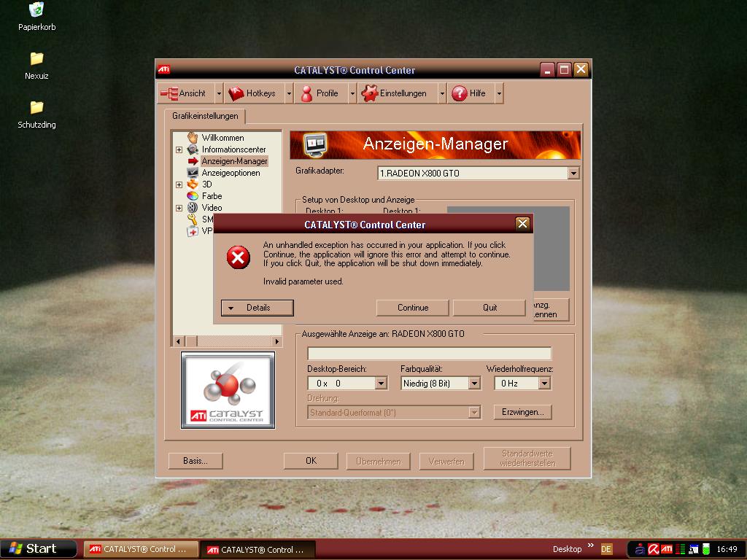Image resolution: width=747 pixels, height=560 pixels.
Task: Click the 16:49 system clock
Action: (727, 549)
